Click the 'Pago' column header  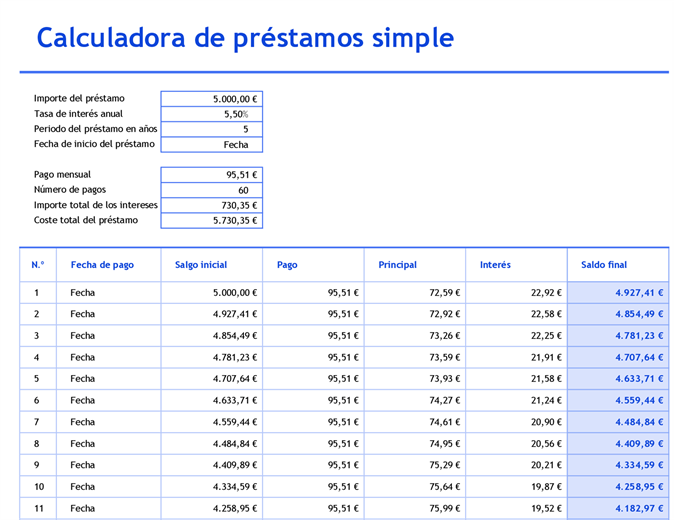[x=313, y=265]
